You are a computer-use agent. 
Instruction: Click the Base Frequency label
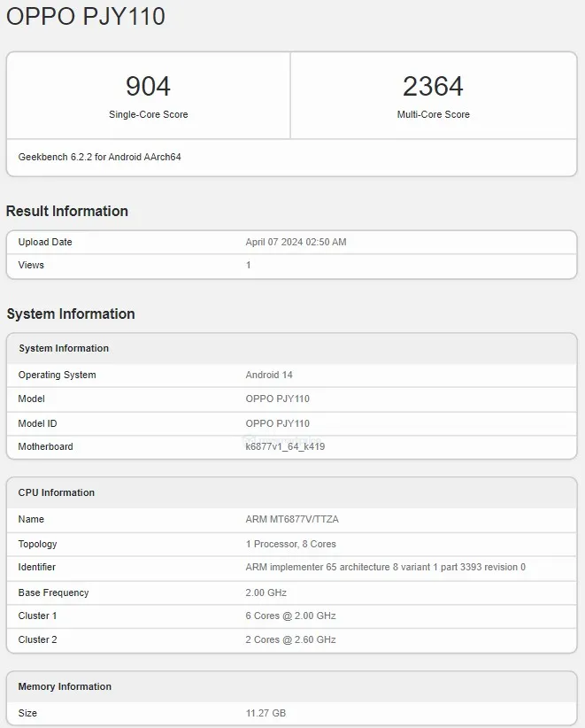[x=53, y=592]
